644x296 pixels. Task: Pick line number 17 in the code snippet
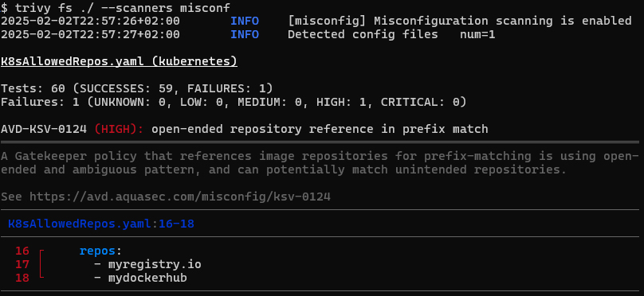pos(22,264)
